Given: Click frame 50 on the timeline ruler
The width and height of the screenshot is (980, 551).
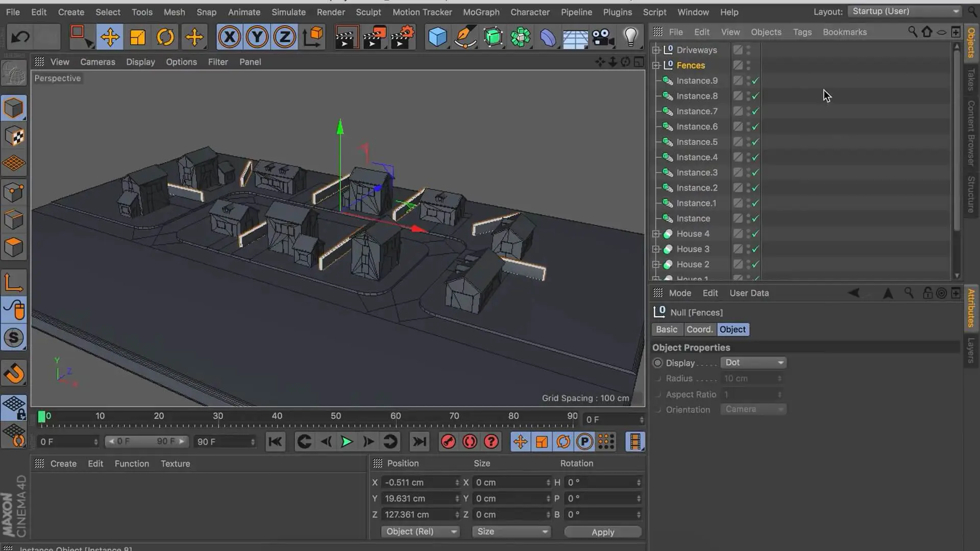Looking at the screenshot, I should pos(336,416).
